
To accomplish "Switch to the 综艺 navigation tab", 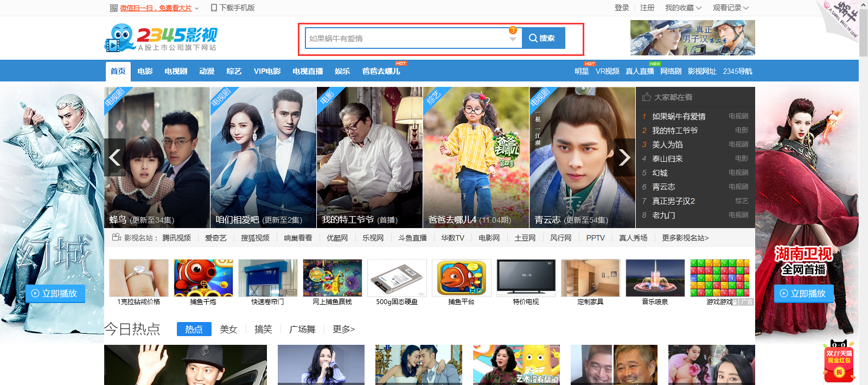I will pos(234,71).
